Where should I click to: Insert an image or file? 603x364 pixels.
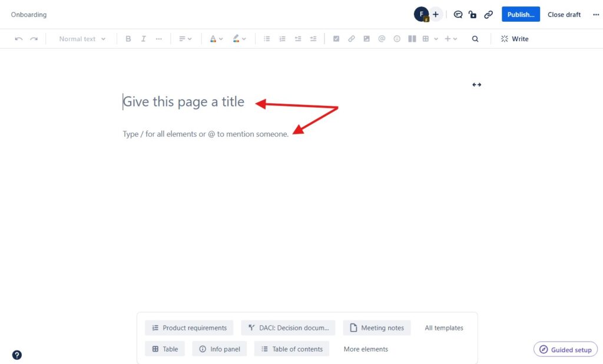366,38
